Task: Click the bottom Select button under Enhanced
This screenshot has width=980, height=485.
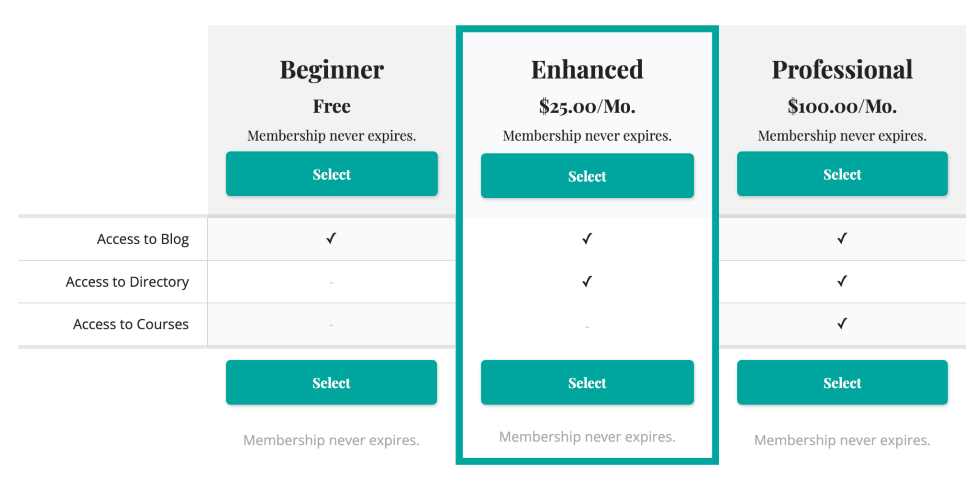Action: coord(587,382)
